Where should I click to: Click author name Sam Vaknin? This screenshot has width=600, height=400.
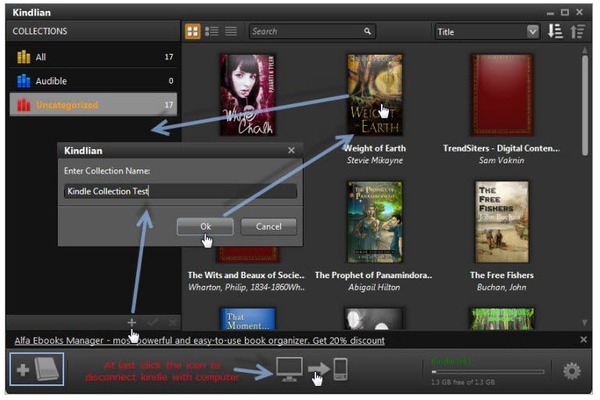click(502, 160)
